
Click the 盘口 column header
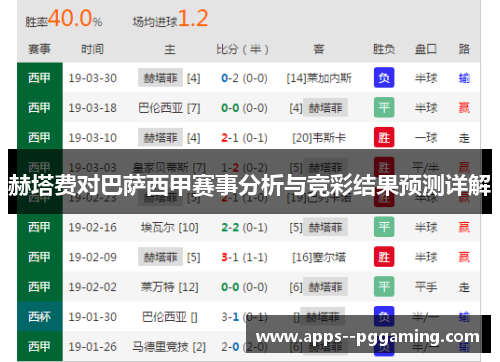(x=426, y=49)
